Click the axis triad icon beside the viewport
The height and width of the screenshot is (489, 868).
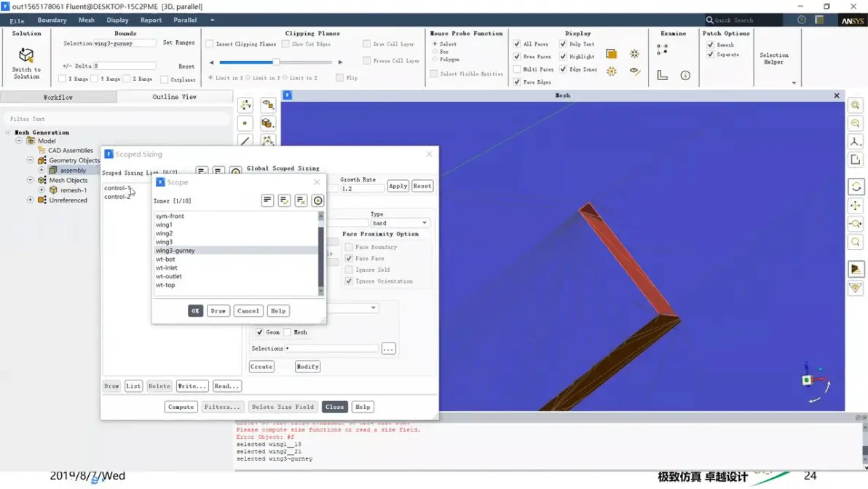click(x=245, y=105)
